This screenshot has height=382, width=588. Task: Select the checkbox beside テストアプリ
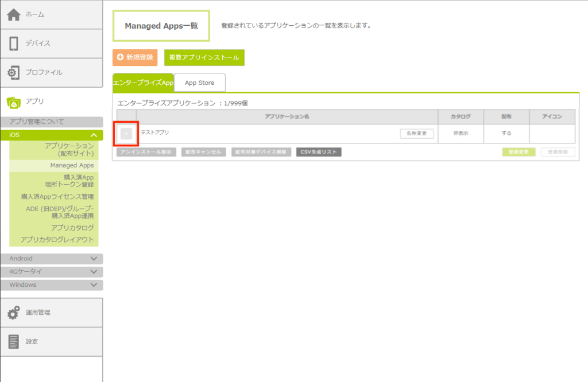pos(126,134)
